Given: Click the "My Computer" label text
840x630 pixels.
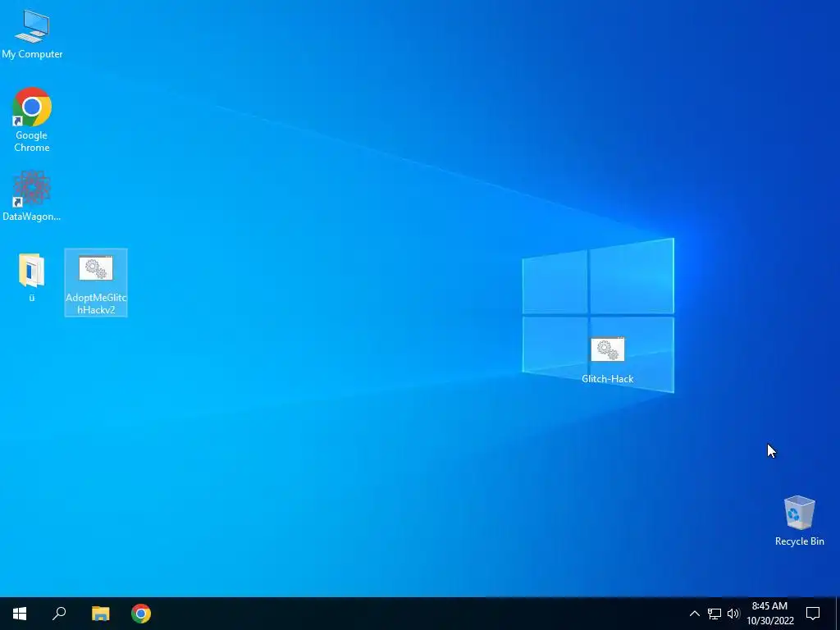Looking at the screenshot, I should pyautogui.click(x=32, y=54).
